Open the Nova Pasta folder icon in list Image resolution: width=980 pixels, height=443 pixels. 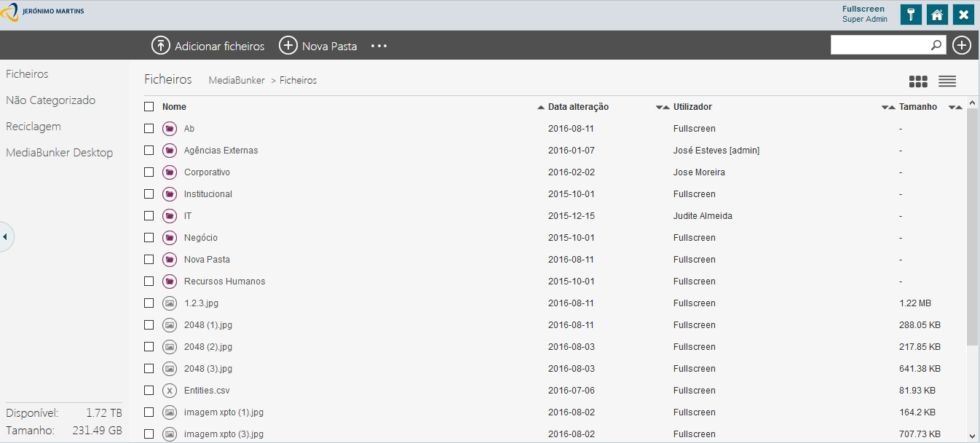pyautogui.click(x=170, y=260)
